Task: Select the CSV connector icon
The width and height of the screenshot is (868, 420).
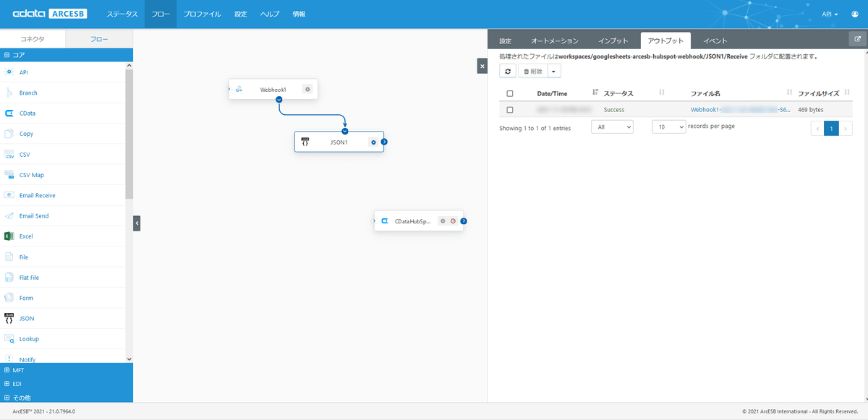Action: click(9, 155)
